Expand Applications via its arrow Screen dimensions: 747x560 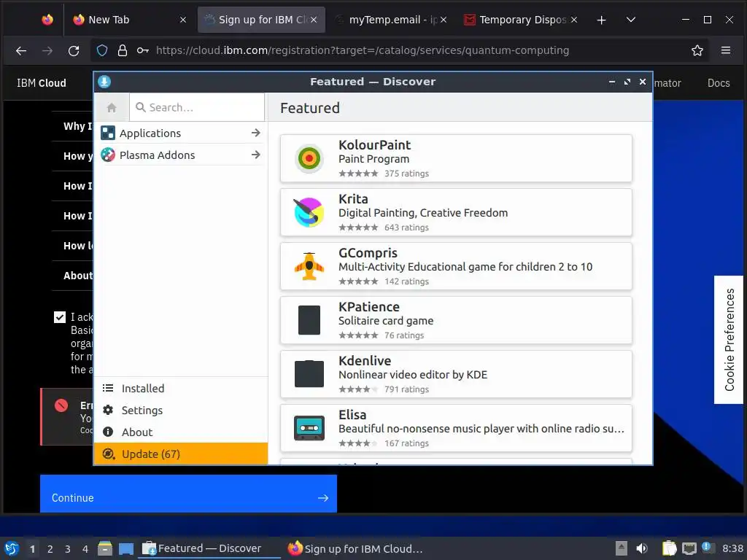pos(256,133)
